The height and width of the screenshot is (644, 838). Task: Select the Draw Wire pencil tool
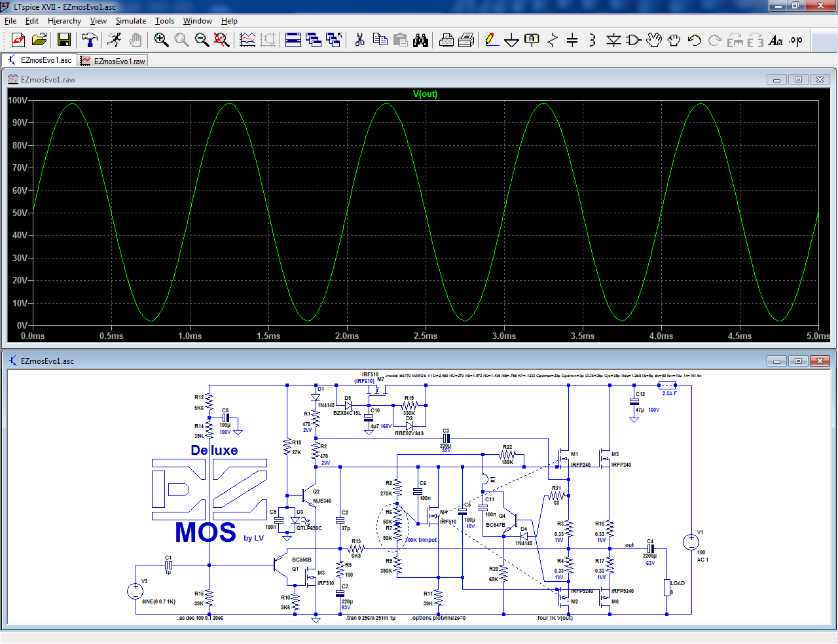coord(492,41)
